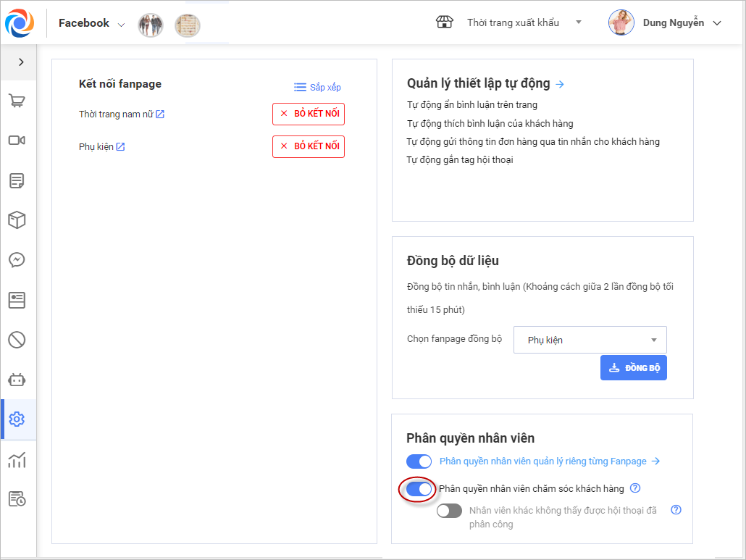The height and width of the screenshot is (560, 746).
Task: Open the shopping cart orders icon in sidebar
Action: tap(17, 101)
